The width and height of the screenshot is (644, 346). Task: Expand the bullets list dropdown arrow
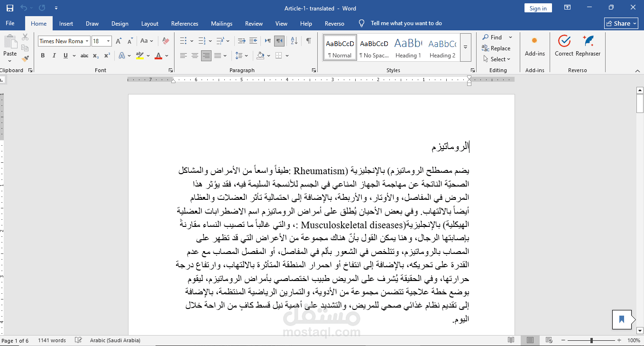(191, 41)
